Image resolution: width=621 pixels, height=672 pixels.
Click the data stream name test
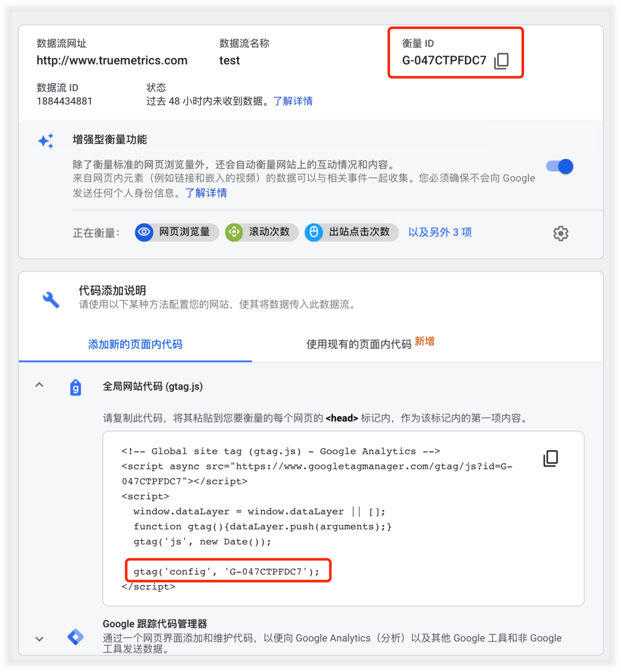229,60
